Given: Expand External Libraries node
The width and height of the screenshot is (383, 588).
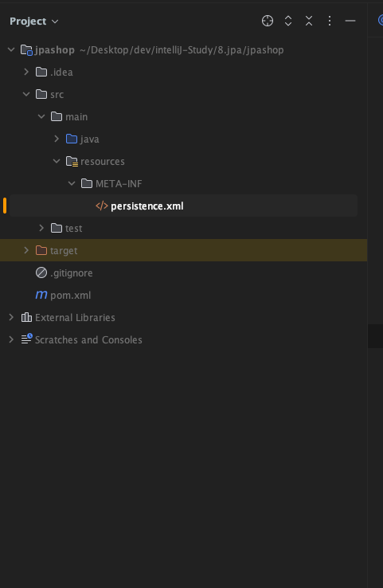Looking at the screenshot, I should point(11,317).
